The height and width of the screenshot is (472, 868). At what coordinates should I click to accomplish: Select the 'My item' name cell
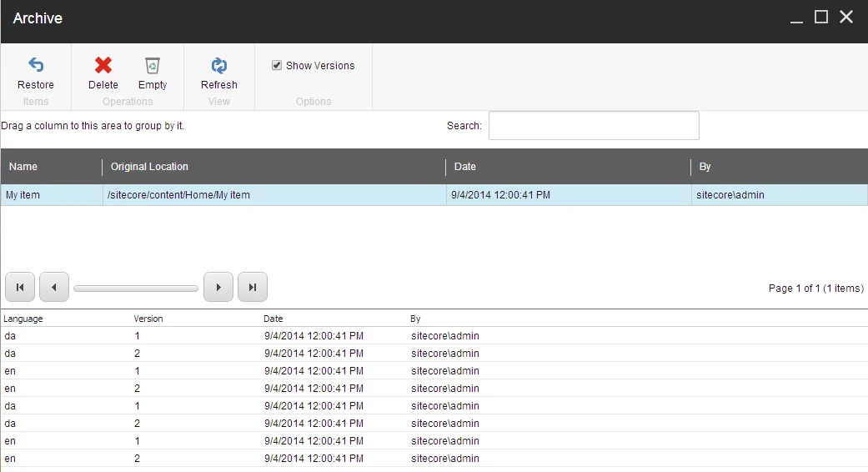coord(52,195)
